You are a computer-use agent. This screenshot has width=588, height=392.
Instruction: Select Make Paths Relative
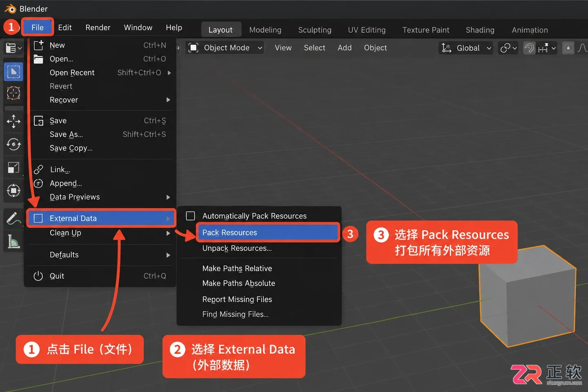point(237,268)
